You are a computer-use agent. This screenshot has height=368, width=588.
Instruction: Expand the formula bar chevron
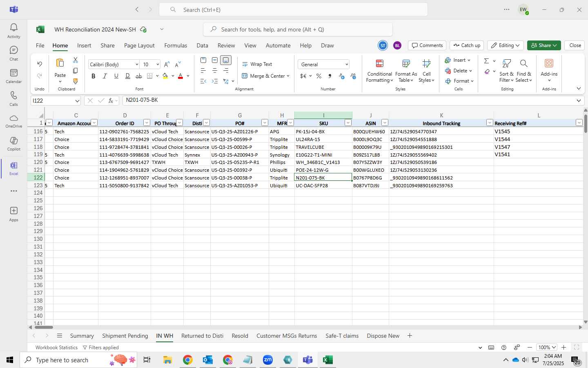pos(579,101)
